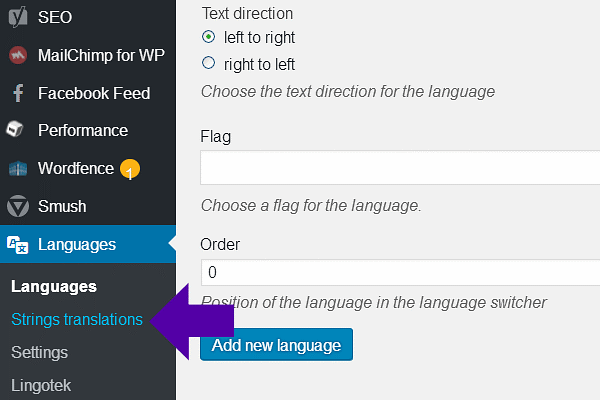This screenshot has width=600, height=400.
Task: Open the SEO menu item
Action: [x=55, y=17]
